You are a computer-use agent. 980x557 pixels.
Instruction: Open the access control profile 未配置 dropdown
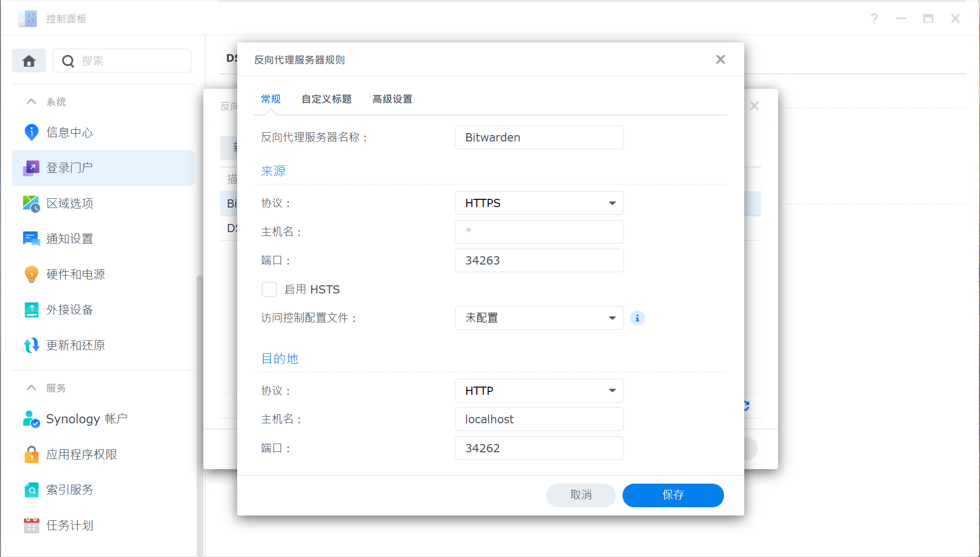[540, 318]
